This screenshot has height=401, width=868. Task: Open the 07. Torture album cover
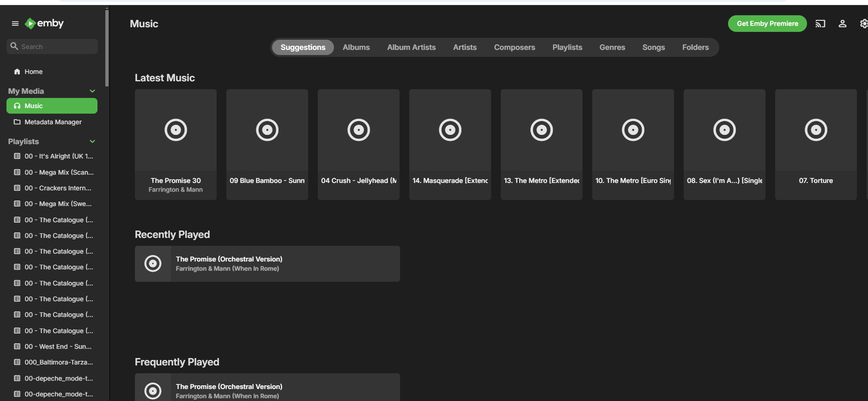coord(815,130)
